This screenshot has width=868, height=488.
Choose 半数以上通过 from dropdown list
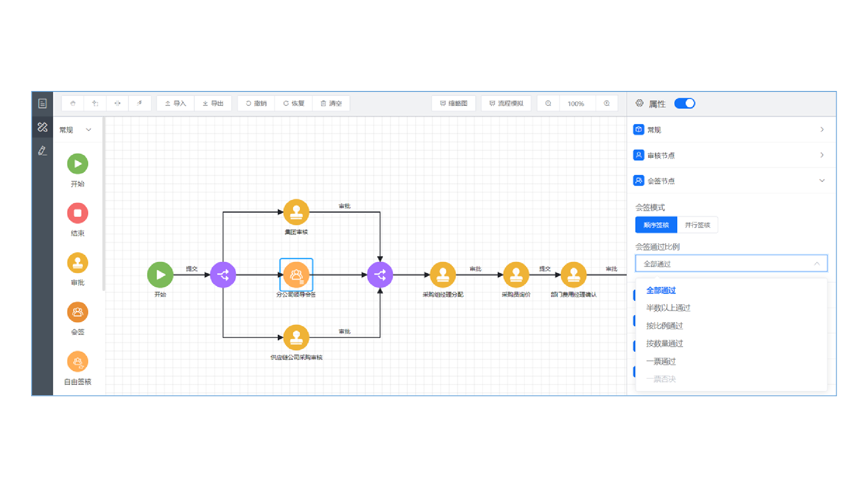668,308
